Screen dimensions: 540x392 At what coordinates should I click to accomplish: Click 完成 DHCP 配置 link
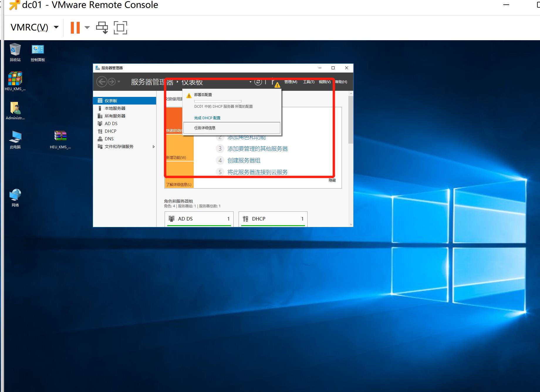click(x=207, y=118)
